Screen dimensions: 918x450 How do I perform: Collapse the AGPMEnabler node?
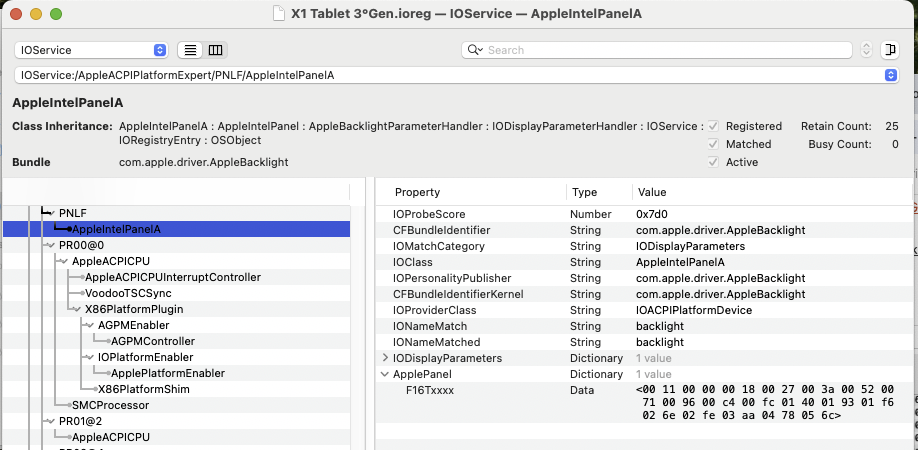pyautogui.click(x=90, y=325)
